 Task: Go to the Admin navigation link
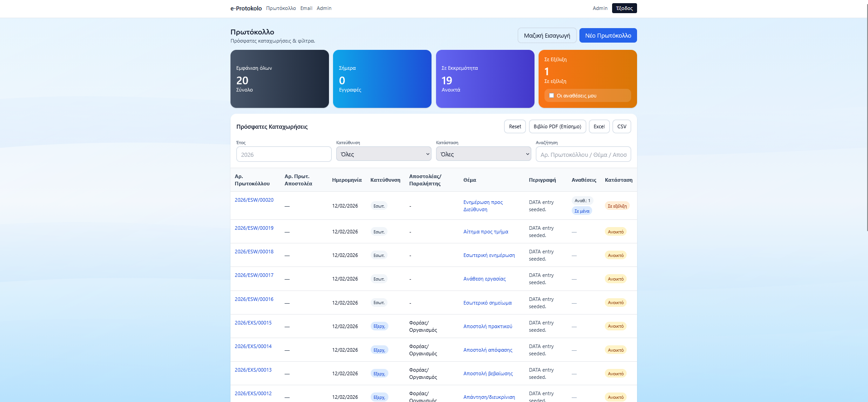click(324, 8)
